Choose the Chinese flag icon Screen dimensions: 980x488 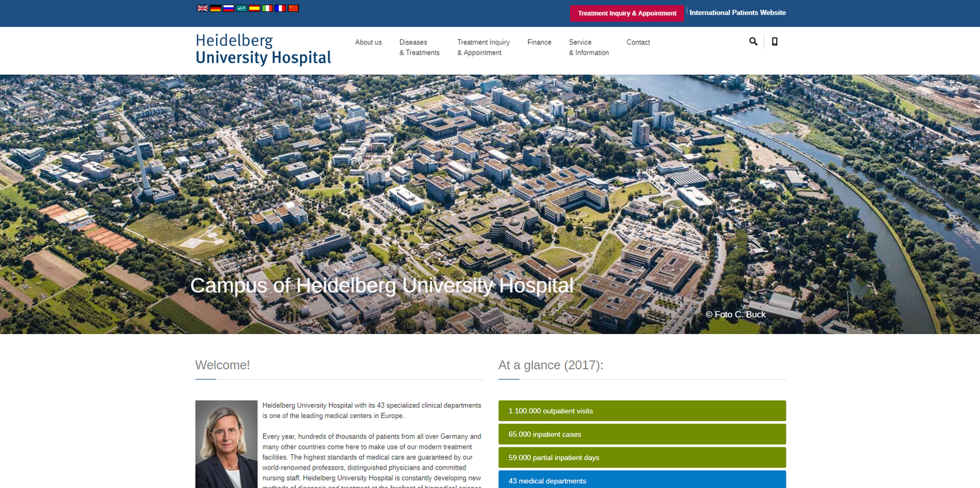tap(293, 8)
